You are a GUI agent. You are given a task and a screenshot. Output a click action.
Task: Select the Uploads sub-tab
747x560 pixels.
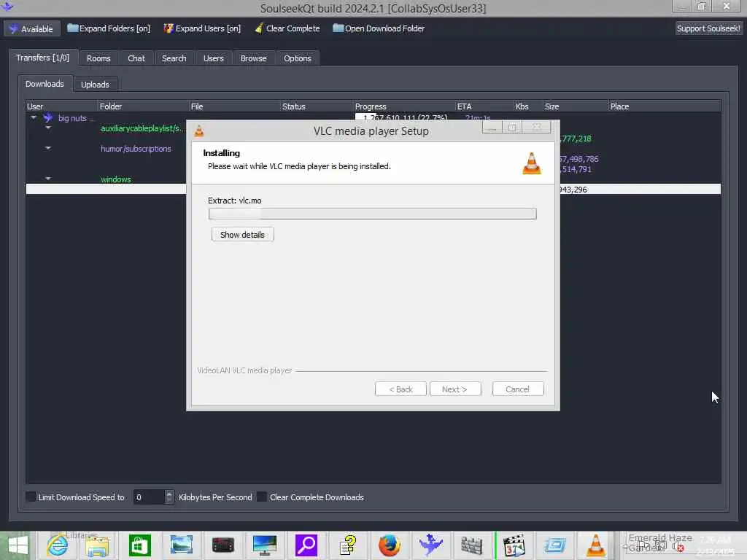tap(96, 85)
